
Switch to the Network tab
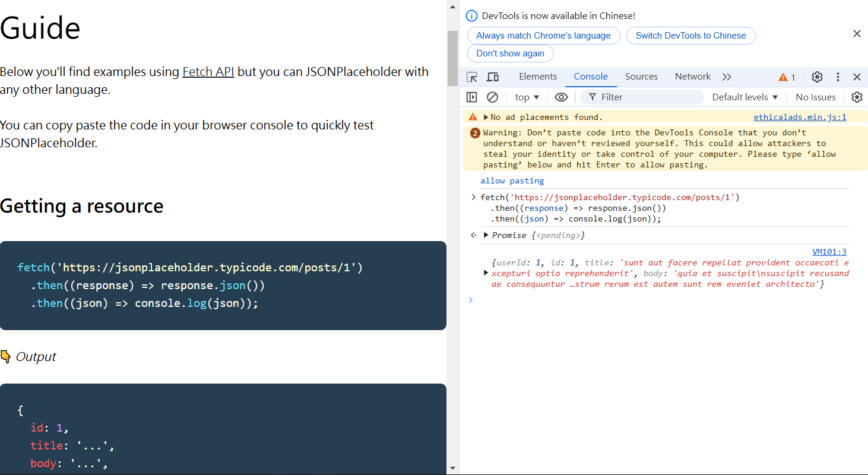(x=693, y=77)
